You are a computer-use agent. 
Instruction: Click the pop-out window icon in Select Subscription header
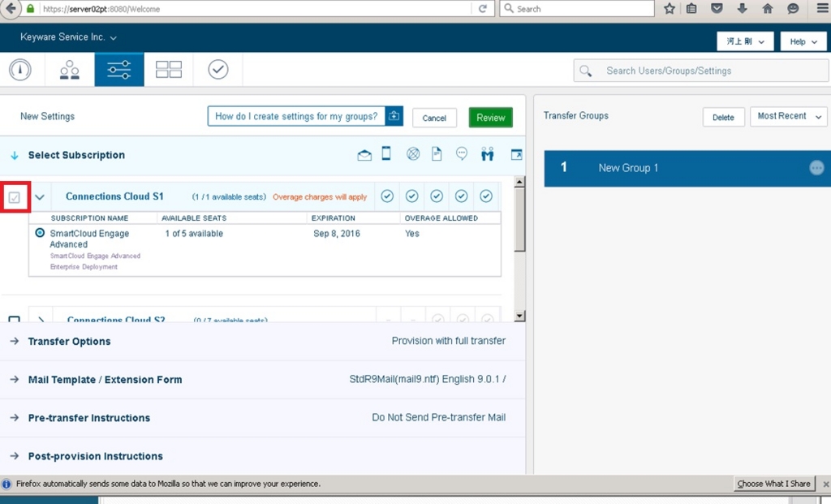click(516, 155)
